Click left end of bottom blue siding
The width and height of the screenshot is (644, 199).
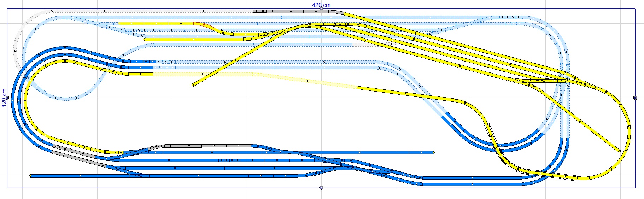31,176
